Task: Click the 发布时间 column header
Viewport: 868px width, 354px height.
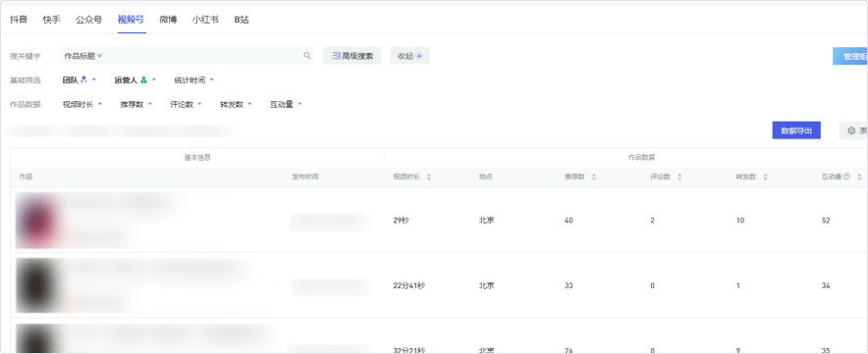Action: (305, 177)
